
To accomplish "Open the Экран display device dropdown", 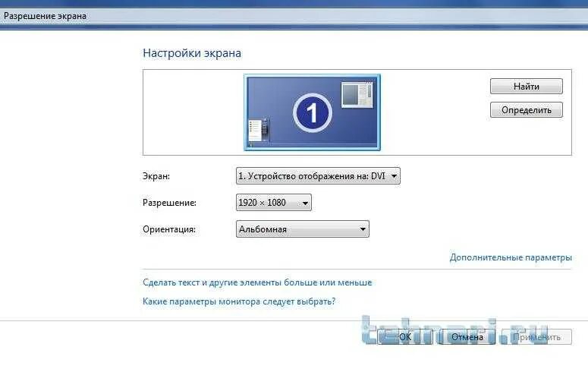I will point(318,176).
